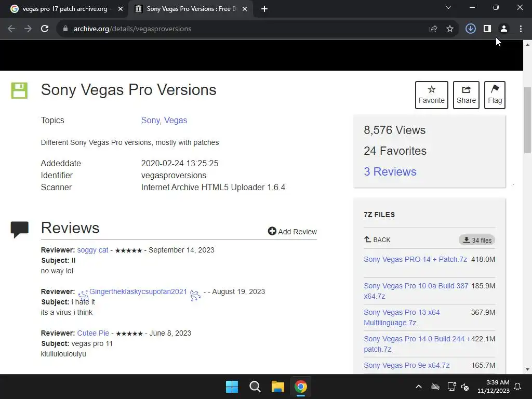Open the clock and date flyout
Image resolution: width=532 pixels, height=399 pixels.
494,387
